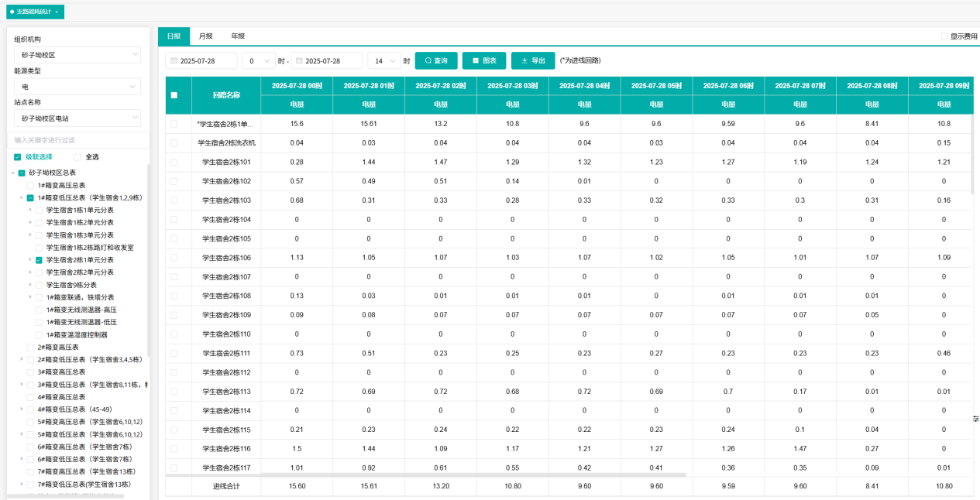Tick the checkbox for 学生宿舍2栋101 row

pyautogui.click(x=174, y=163)
